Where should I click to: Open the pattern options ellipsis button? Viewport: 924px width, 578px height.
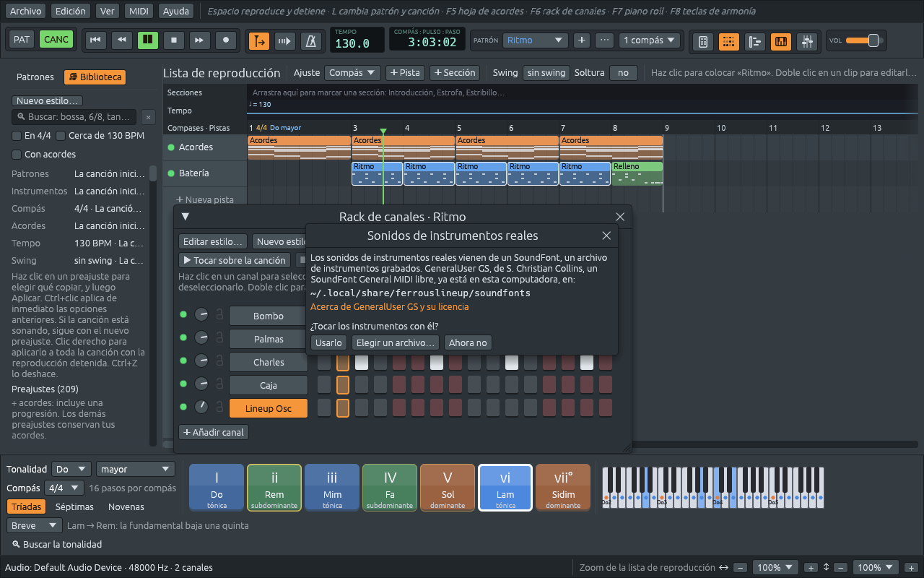606,40
